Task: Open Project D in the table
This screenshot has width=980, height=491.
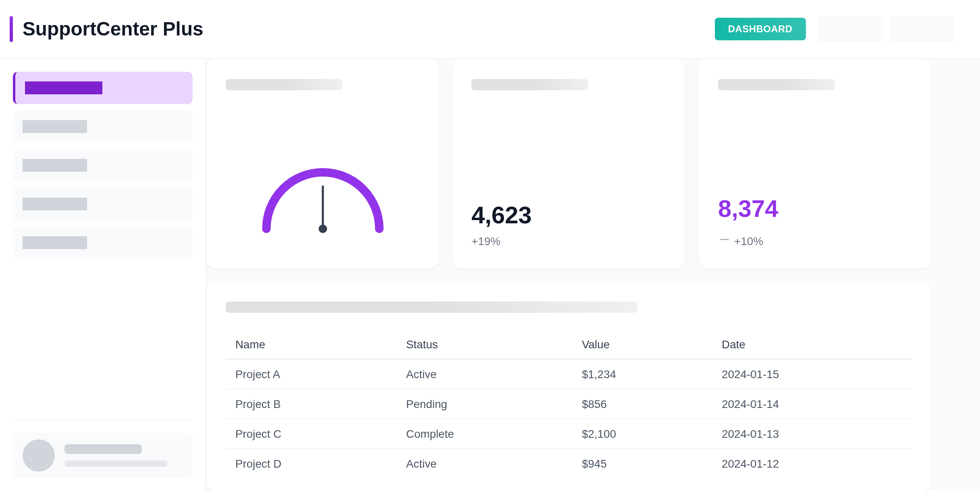Action: click(258, 464)
